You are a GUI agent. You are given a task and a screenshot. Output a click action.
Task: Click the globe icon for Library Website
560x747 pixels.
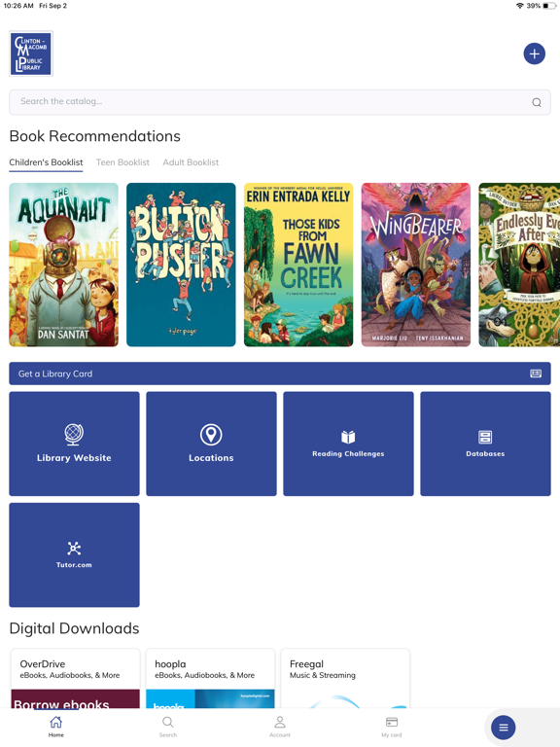point(74,435)
